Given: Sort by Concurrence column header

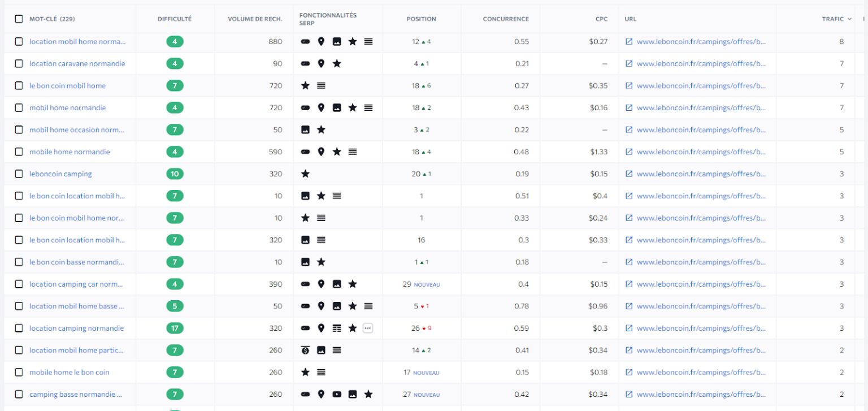Looking at the screenshot, I should [x=506, y=19].
